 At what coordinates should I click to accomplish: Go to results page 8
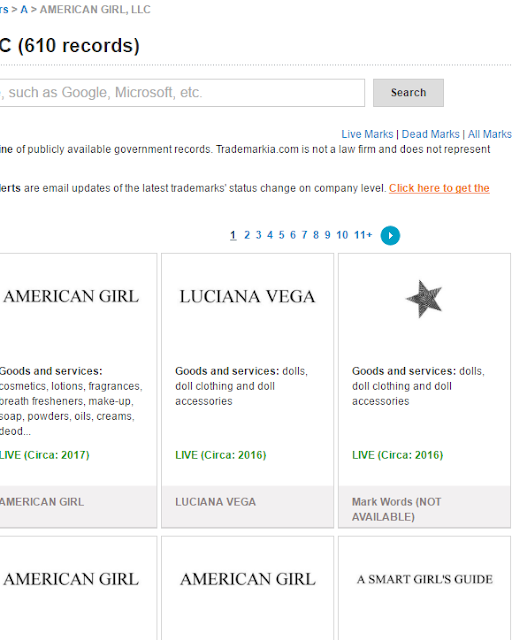point(316,235)
